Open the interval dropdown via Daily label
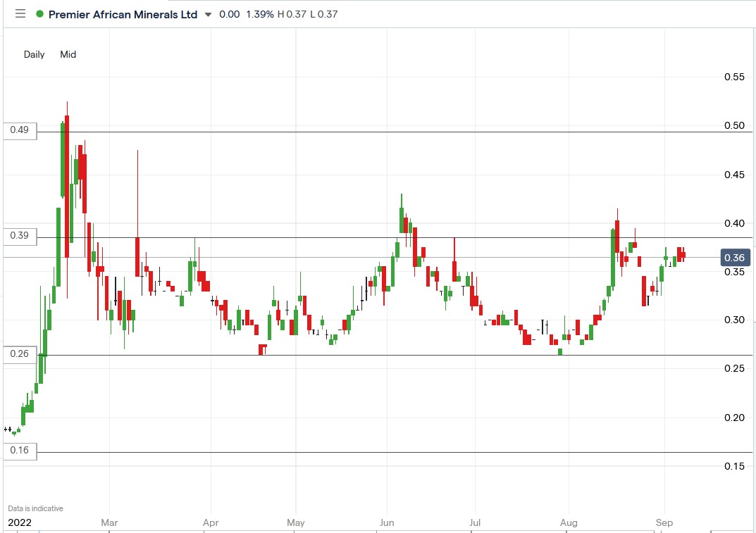The height and width of the screenshot is (533, 756). (x=33, y=54)
